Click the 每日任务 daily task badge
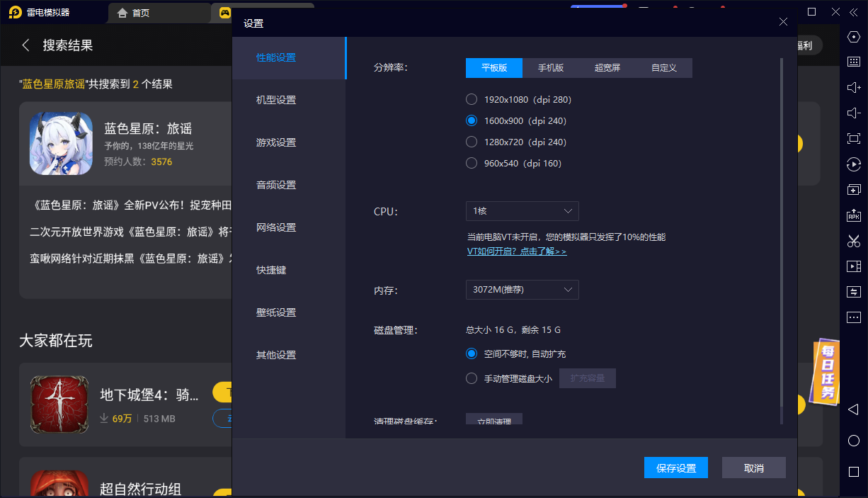Image resolution: width=868 pixels, height=498 pixels. click(x=826, y=371)
